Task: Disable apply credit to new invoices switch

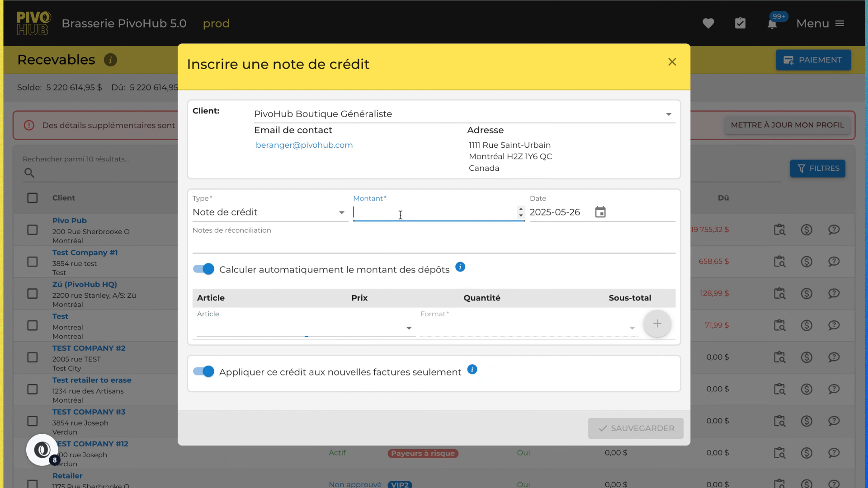Action: point(203,371)
